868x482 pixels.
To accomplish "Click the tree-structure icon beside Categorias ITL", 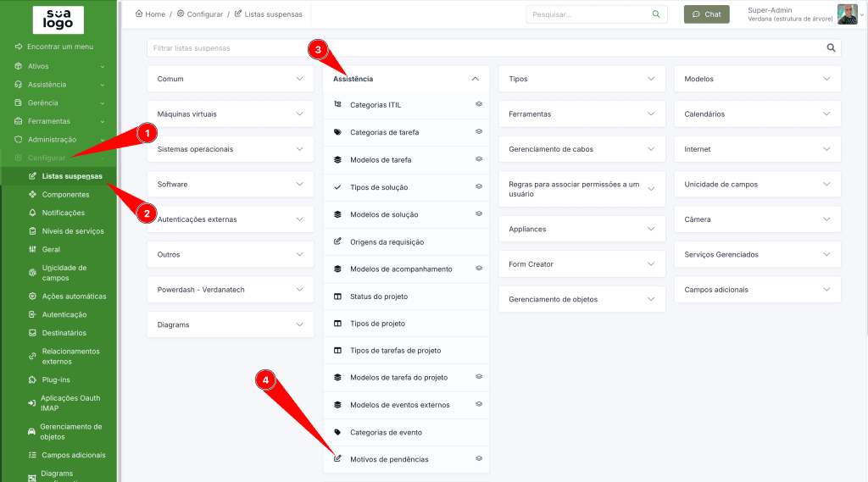I will 337,104.
